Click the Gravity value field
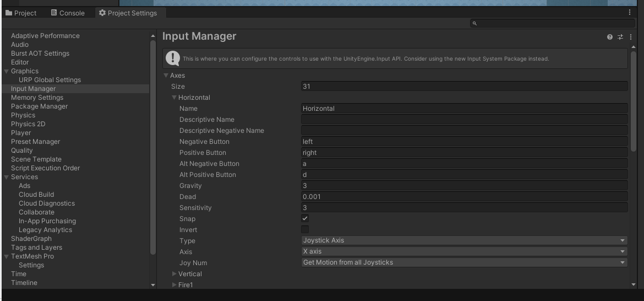This screenshot has width=644, height=301. tap(464, 185)
